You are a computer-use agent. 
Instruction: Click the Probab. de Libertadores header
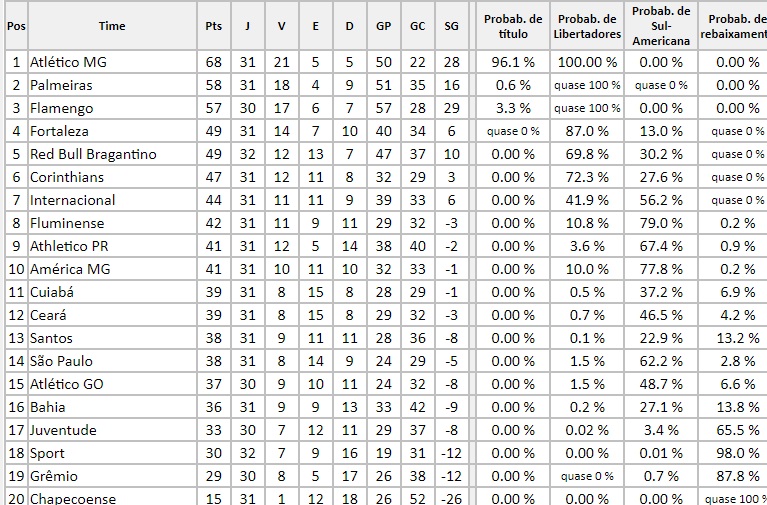click(x=587, y=26)
